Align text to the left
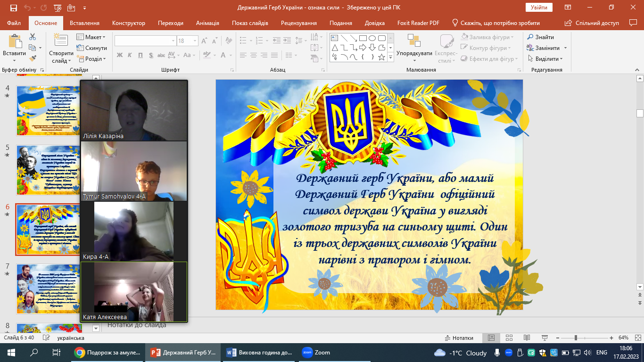The width and height of the screenshot is (644, 362). click(x=243, y=55)
